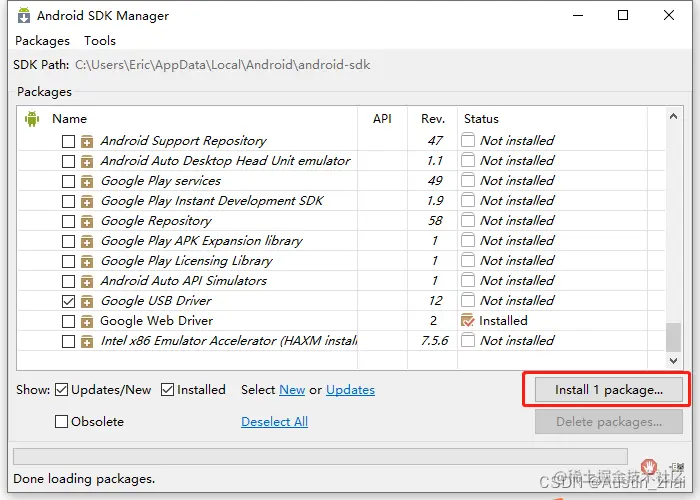This screenshot has width=700, height=500.
Task: Enable the Obsolete show filter
Action: (x=62, y=421)
